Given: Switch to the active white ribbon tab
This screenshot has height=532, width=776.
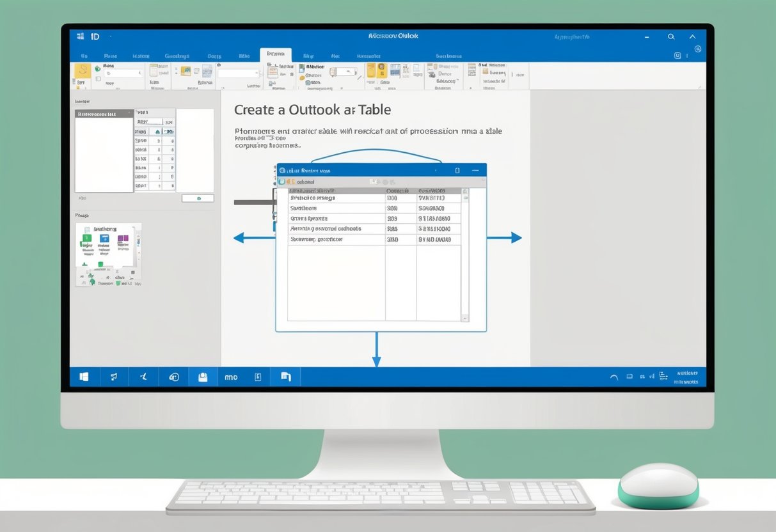Looking at the screenshot, I should point(276,55).
